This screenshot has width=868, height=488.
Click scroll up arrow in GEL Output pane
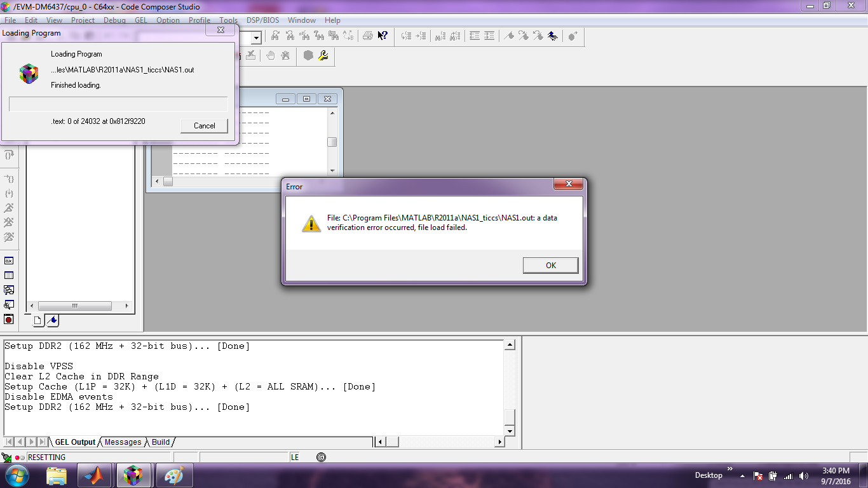coord(510,345)
